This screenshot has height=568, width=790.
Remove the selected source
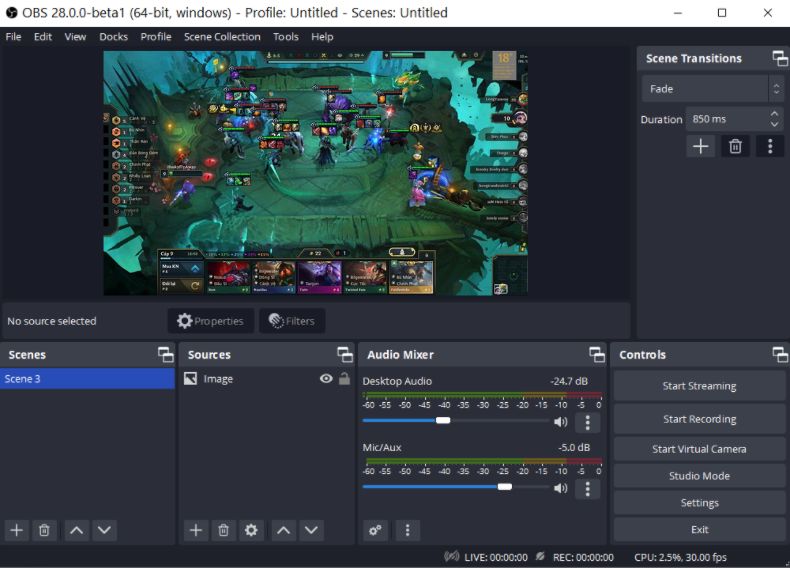click(x=224, y=530)
